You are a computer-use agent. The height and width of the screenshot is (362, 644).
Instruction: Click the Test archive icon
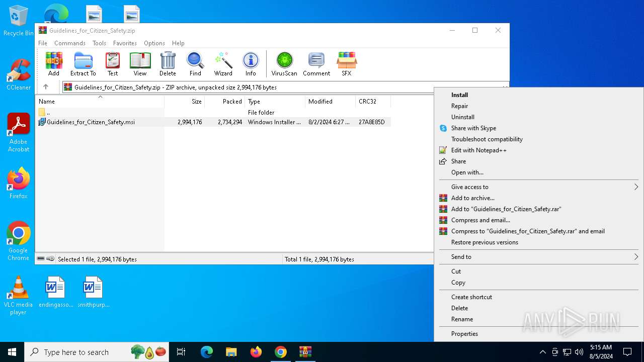pyautogui.click(x=113, y=64)
